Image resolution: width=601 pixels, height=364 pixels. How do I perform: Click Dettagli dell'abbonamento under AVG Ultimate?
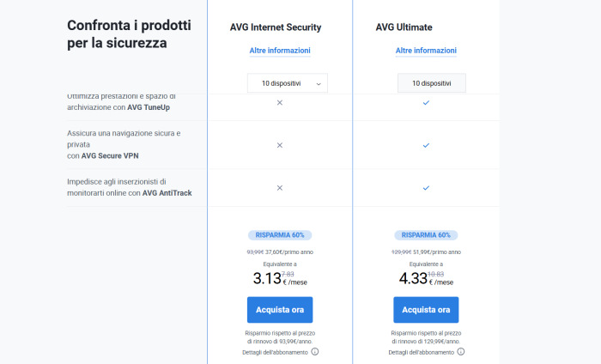(421, 352)
